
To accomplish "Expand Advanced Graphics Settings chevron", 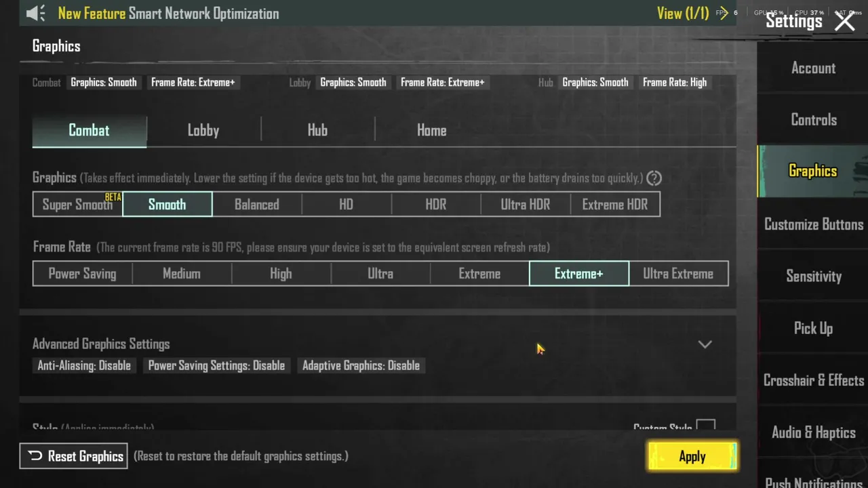I will [705, 344].
